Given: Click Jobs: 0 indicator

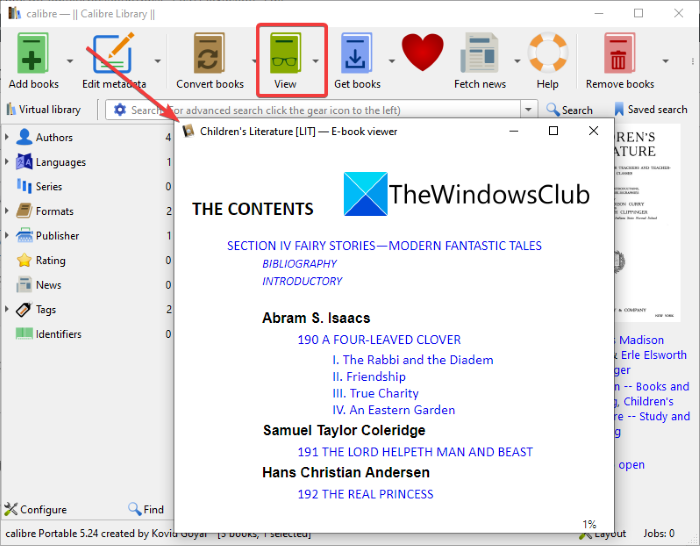Looking at the screenshot, I should (659, 533).
